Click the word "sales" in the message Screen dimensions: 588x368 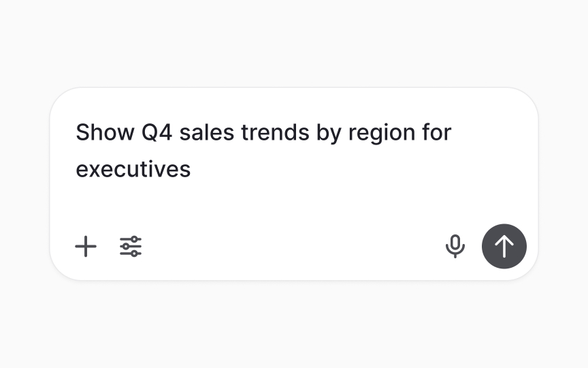pyautogui.click(x=207, y=132)
